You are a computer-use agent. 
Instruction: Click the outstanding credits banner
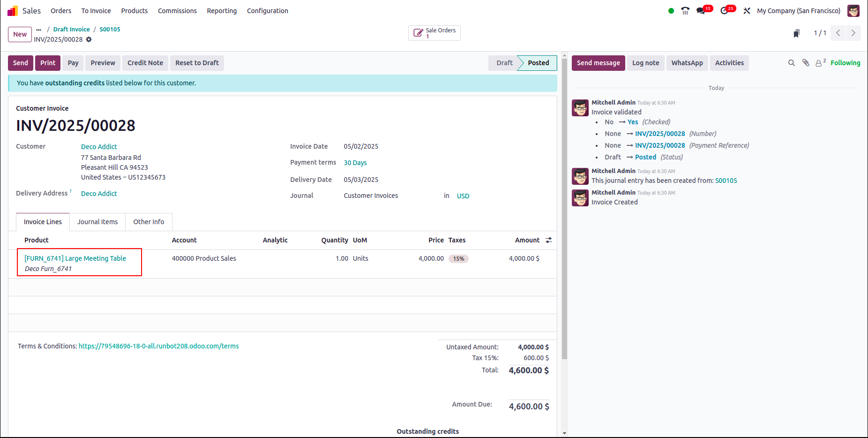[283, 83]
